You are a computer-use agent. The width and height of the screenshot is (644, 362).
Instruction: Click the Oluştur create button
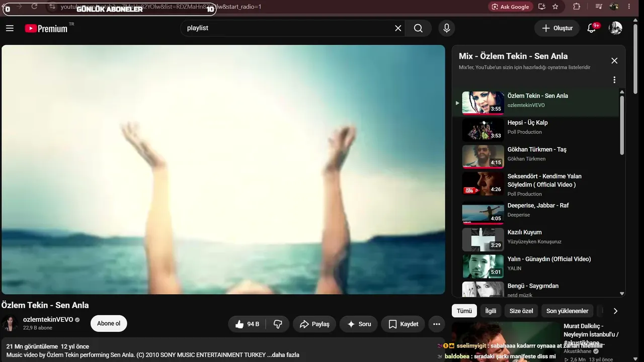556,28
